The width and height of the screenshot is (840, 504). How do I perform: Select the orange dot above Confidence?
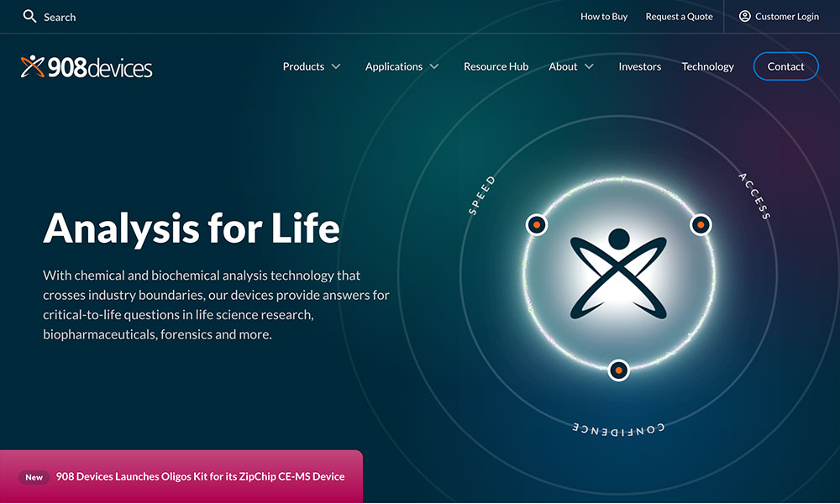point(618,370)
